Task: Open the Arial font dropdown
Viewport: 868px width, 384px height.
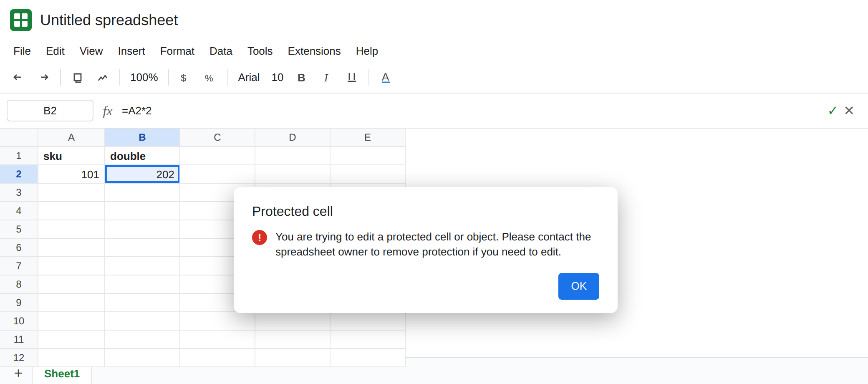Action: (249, 78)
